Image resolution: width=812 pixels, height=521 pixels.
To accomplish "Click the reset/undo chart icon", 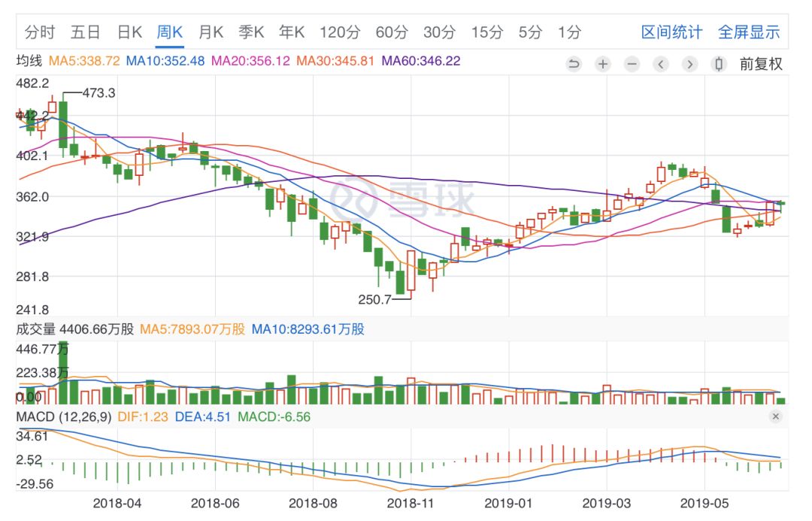I will (574, 64).
